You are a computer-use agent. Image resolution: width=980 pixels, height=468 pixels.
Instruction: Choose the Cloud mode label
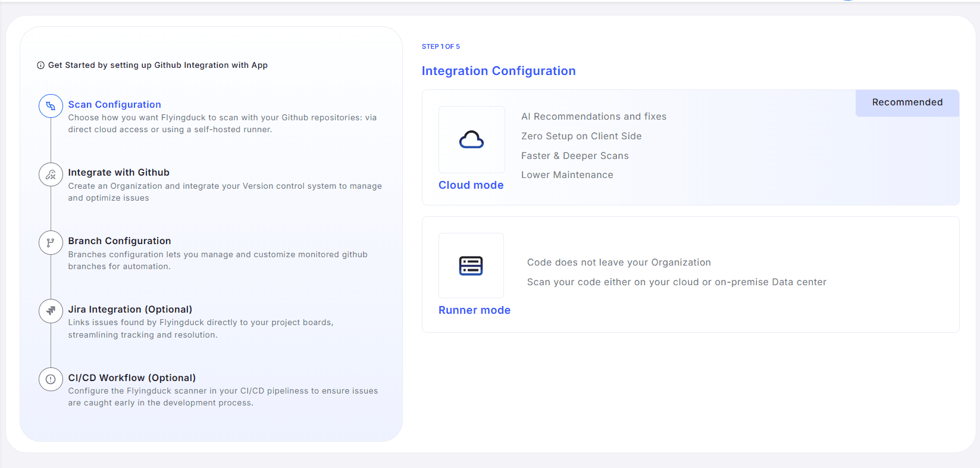click(471, 185)
